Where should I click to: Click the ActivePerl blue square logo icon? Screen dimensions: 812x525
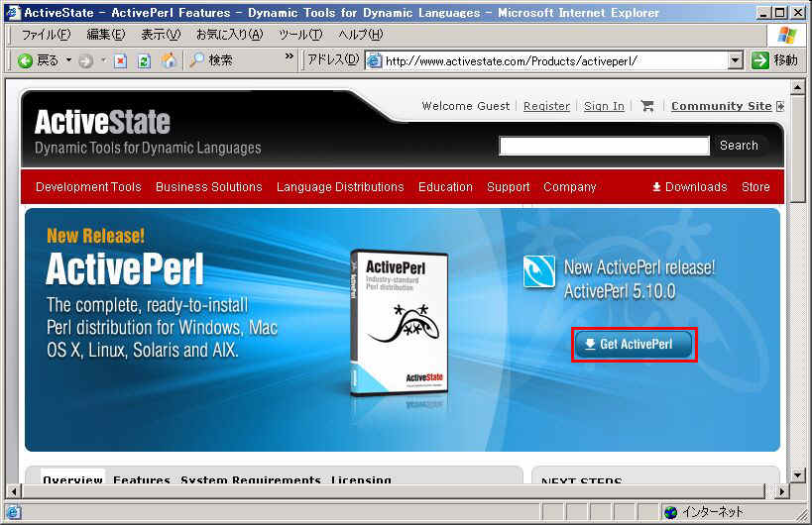(539, 271)
